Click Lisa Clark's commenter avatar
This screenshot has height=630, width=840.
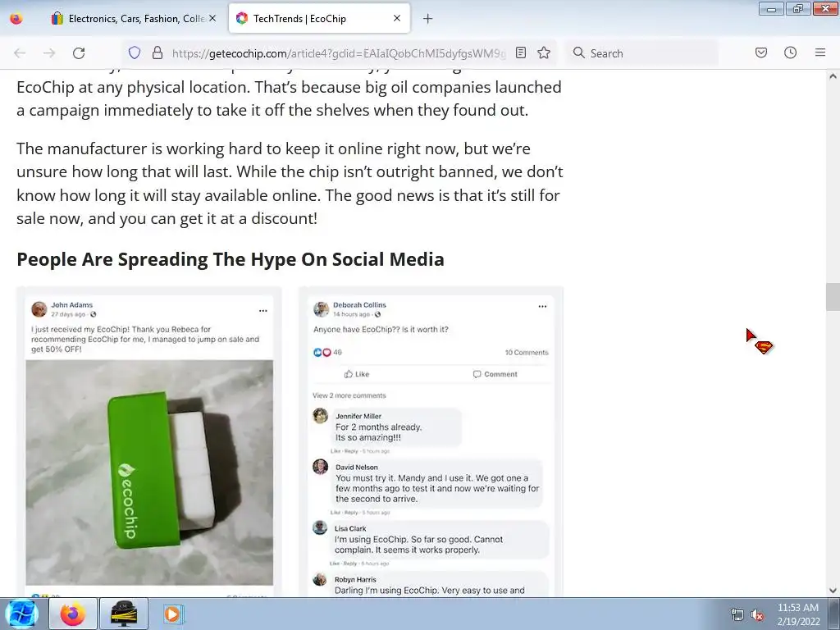(x=320, y=527)
